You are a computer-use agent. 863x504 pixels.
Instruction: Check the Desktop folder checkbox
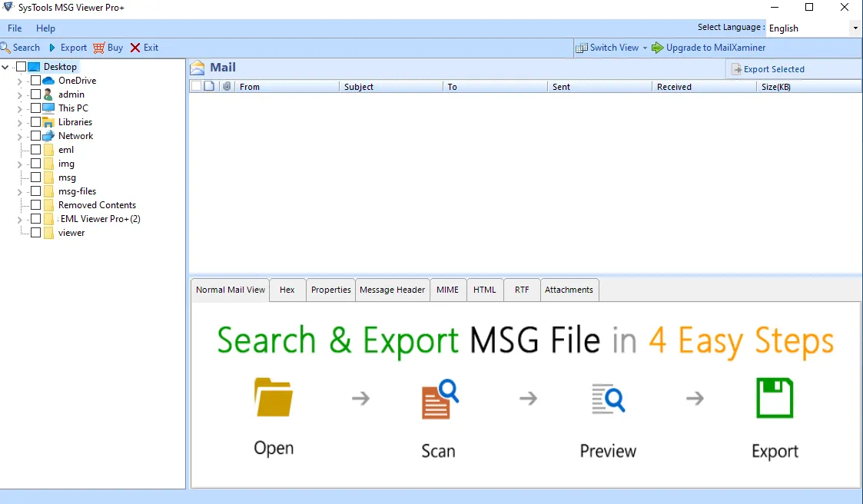21,66
